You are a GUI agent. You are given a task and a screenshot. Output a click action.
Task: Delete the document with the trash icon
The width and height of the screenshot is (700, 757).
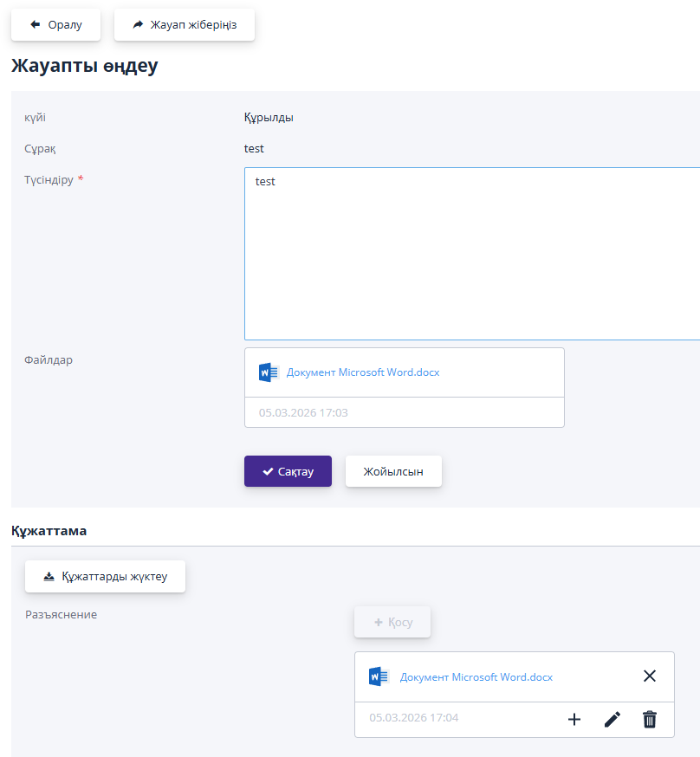(x=650, y=719)
